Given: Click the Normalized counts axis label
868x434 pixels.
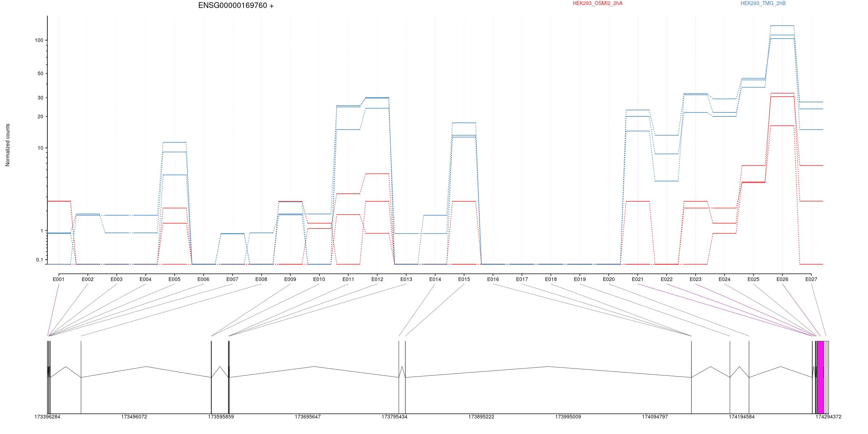Looking at the screenshot, I should click(x=8, y=145).
